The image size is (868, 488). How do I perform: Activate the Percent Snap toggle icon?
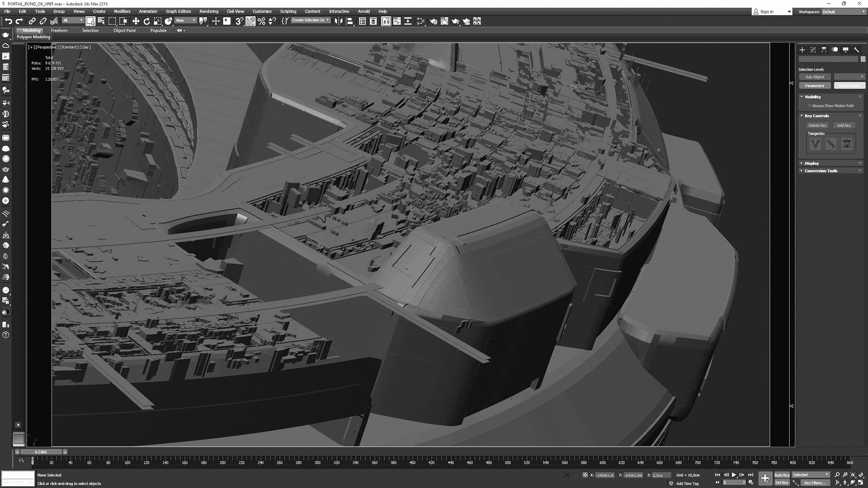click(261, 21)
